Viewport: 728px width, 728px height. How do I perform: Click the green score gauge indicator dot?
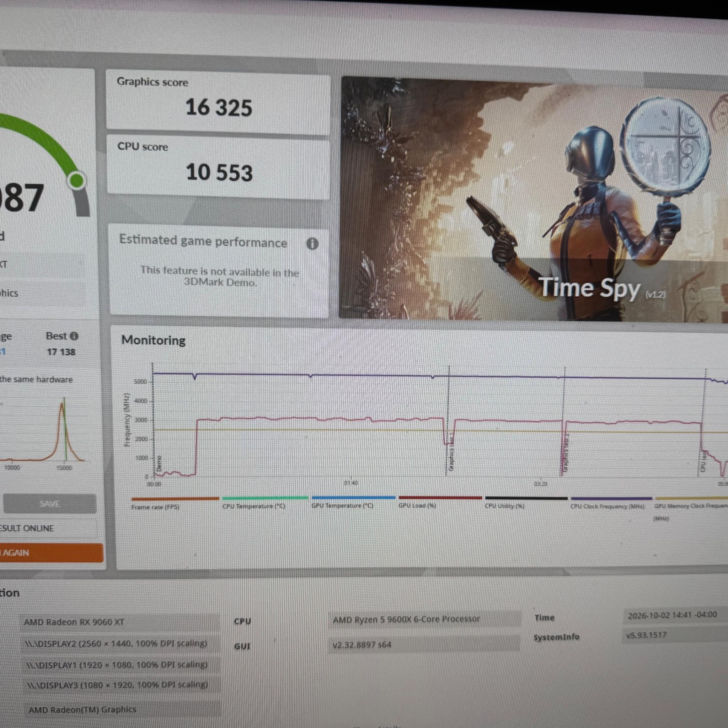(77, 181)
